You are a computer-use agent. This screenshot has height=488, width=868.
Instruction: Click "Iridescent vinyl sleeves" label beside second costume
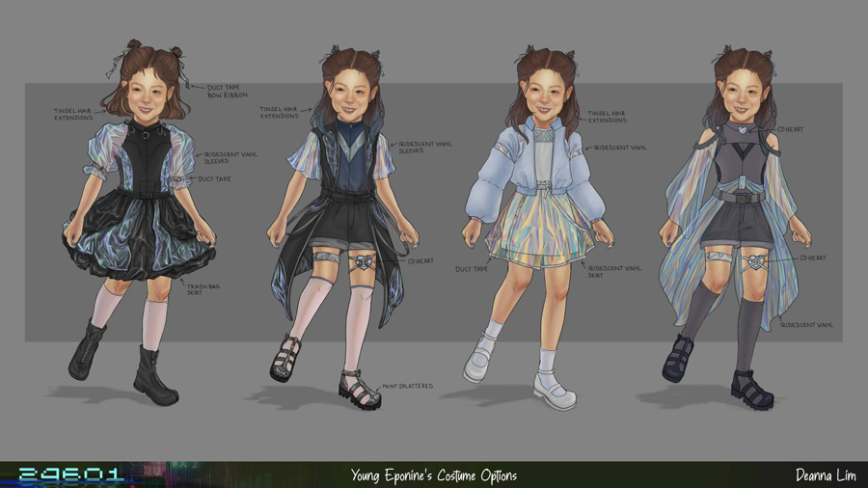(424, 148)
